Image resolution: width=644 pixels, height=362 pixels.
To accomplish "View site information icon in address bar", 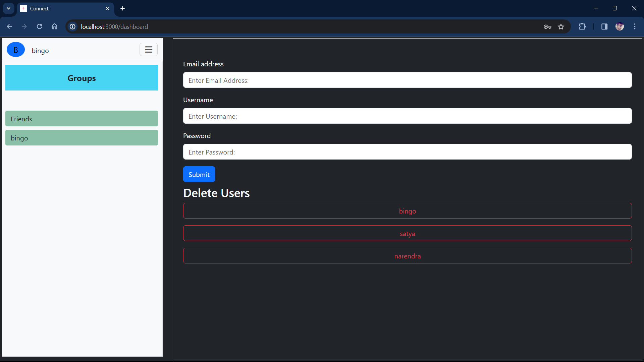I will tap(72, 26).
